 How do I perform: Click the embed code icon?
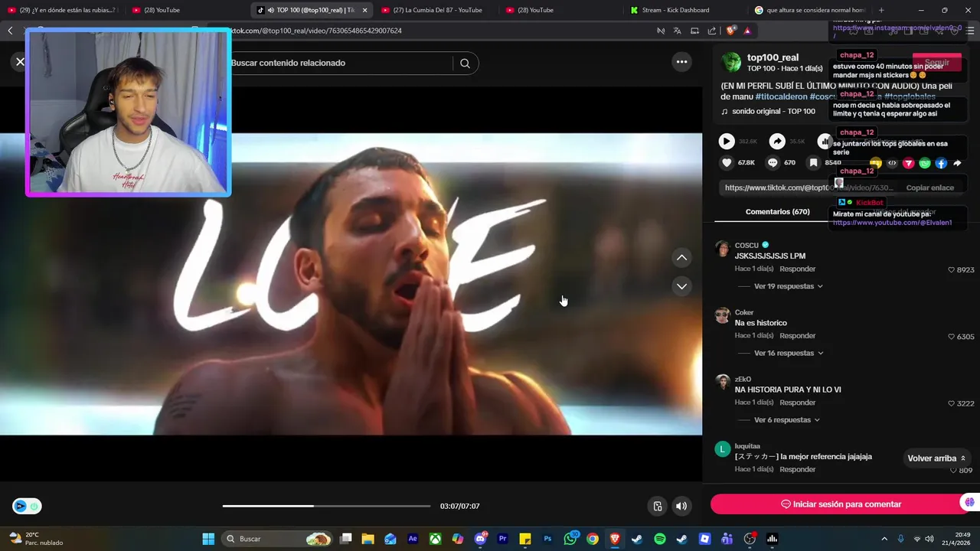(892, 164)
